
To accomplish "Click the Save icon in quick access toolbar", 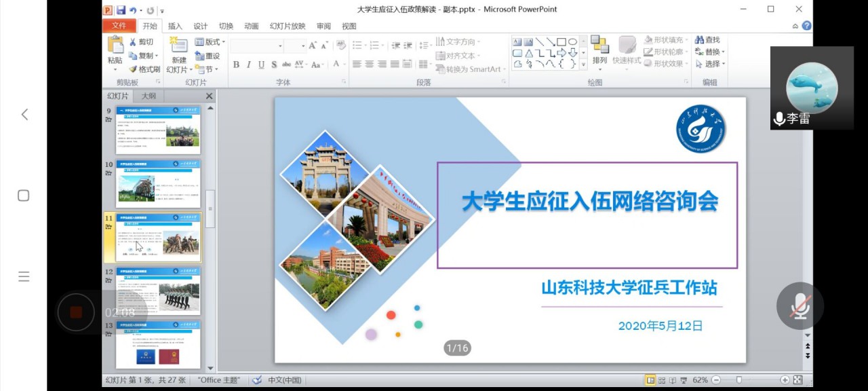I will click(121, 10).
